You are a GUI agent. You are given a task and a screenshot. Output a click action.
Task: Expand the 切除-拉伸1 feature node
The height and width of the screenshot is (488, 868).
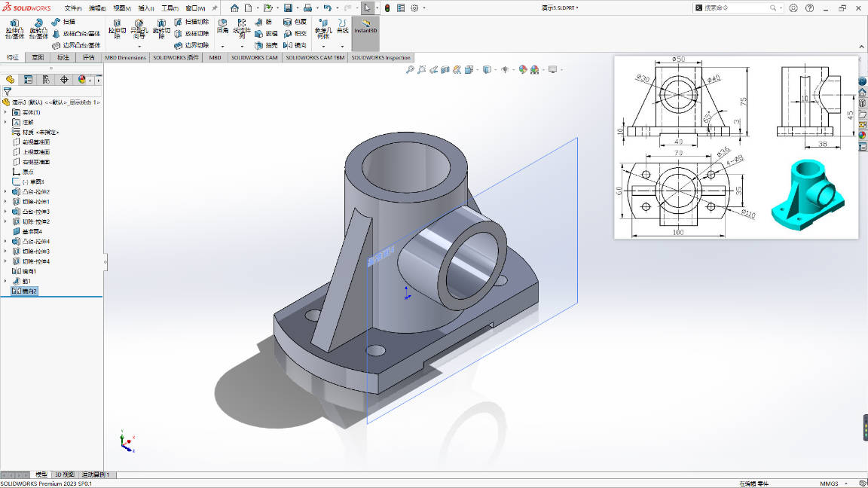click(x=5, y=202)
